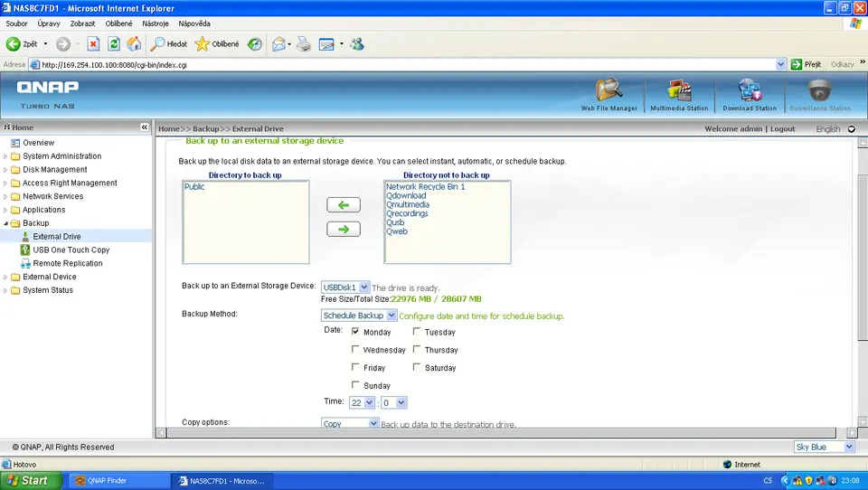Open the Download Station icon
868x490 pixels.
[x=749, y=93]
